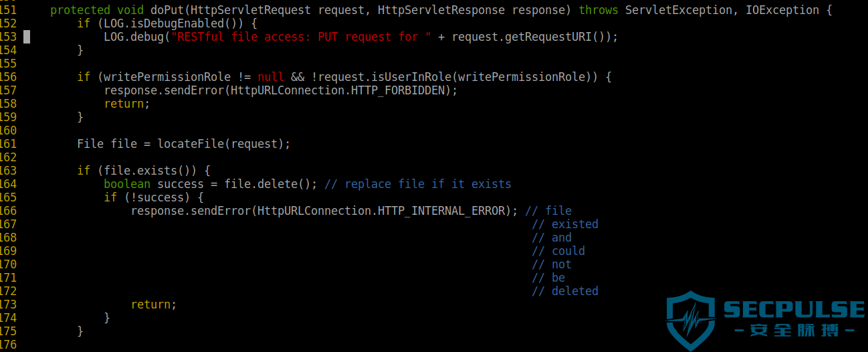Image resolution: width=868 pixels, height=352 pixels.
Task: Click the boolean keyword on line 164
Action: pyautogui.click(x=127, y=184)
